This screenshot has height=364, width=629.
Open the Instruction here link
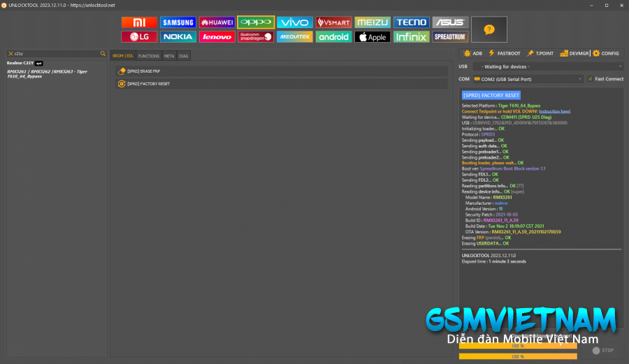[554, 112]
